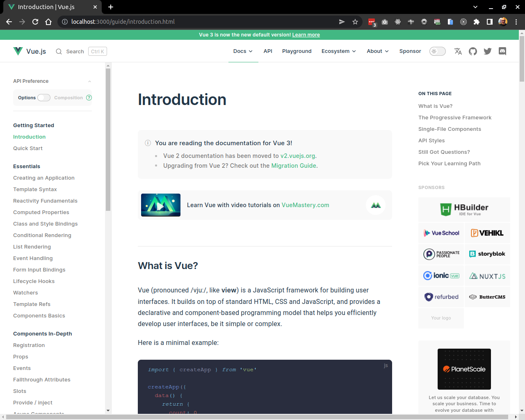The width and height of the screenshot is (525, 420).
Task: Open browser side panel icon
Action: pyautogui.click(x=490, y=22)
